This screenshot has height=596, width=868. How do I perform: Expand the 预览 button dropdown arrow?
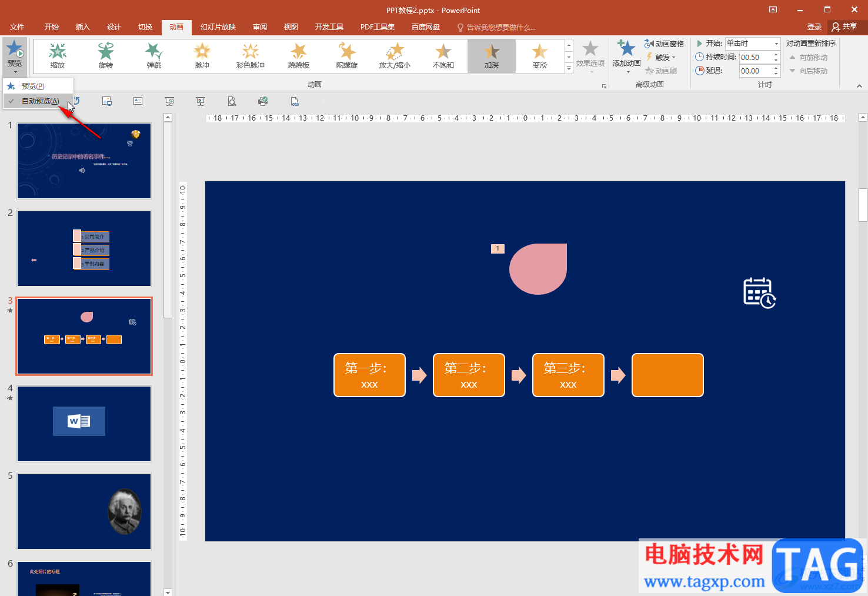(x=15, y=72)
